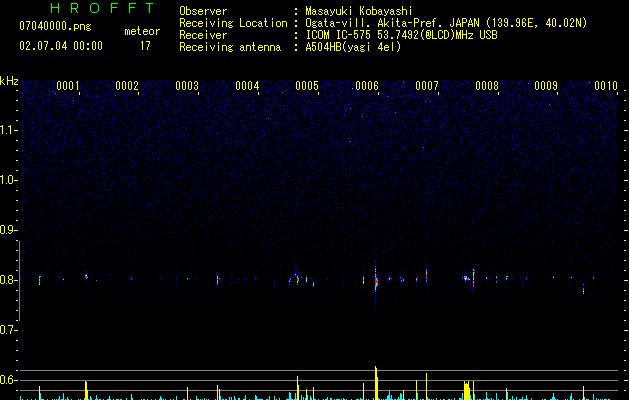Viewport: 629px width, 400px height.
Task: Click the meteor count 17
Action: [145, 46]
